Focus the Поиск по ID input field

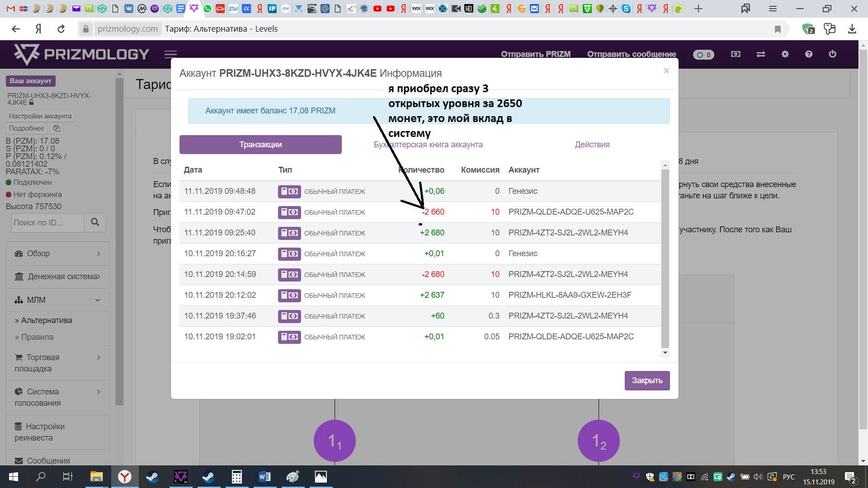pyautogui.click(x=47, y=222)
